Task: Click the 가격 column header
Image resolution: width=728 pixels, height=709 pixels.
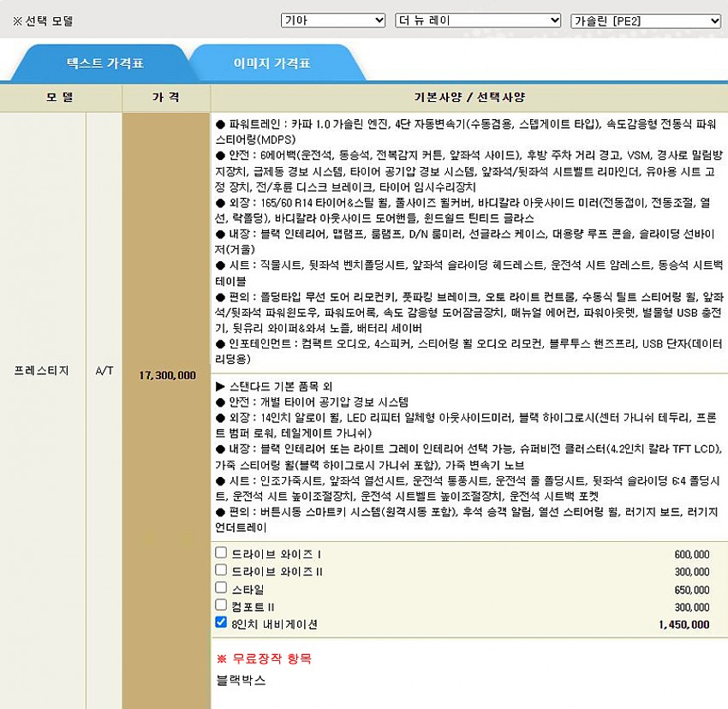Action: click(166, 97)
